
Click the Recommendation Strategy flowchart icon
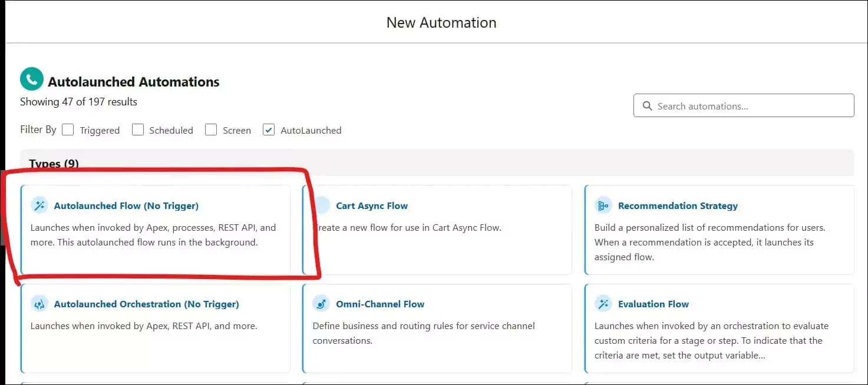coord(603,205)
